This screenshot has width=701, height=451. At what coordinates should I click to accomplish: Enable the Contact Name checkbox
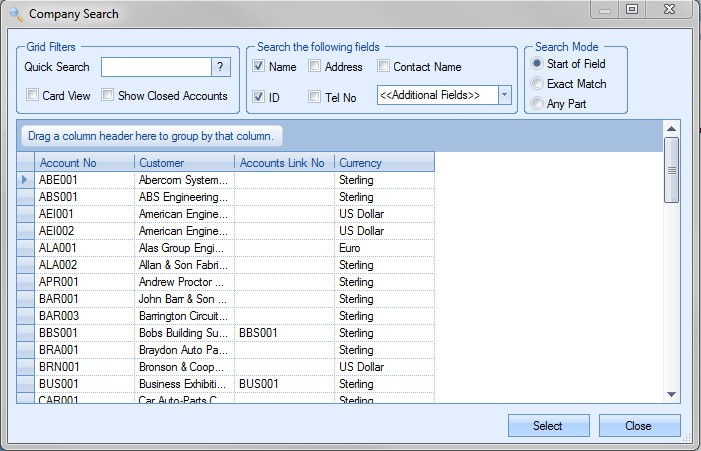coord(384,67)
